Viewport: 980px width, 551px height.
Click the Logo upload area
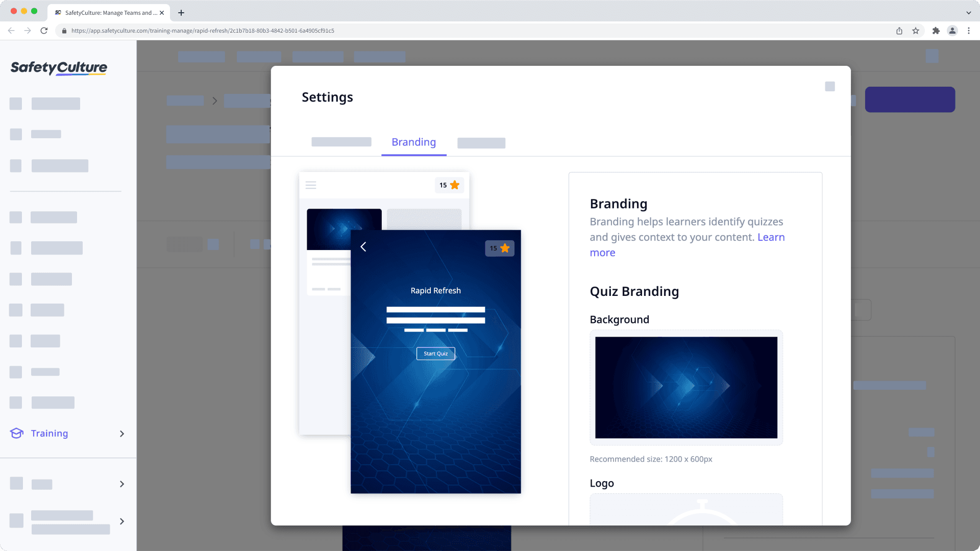(x=685, y=509)
